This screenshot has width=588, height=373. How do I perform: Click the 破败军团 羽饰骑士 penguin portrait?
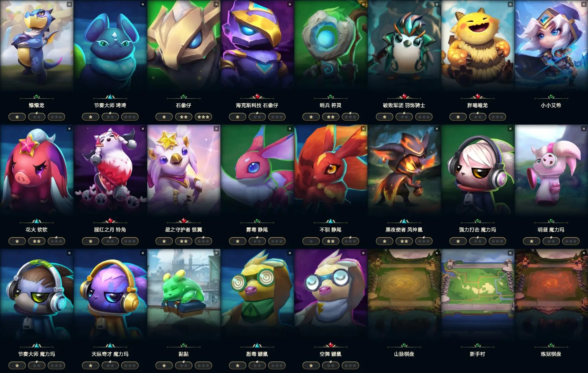tap(404, 46)
